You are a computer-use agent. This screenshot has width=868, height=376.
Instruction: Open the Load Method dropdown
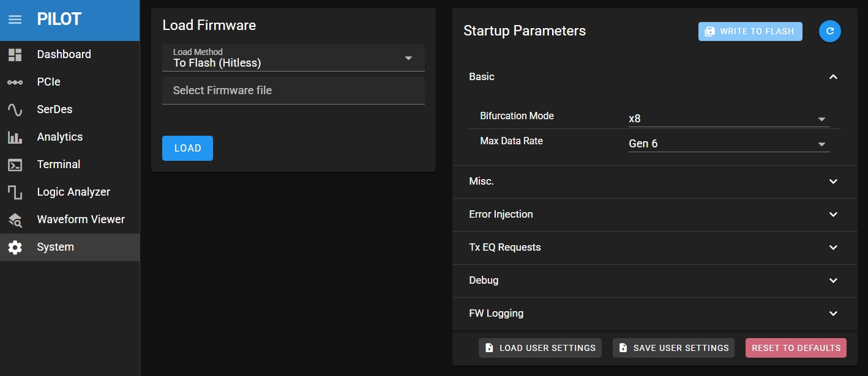(293, 58)
